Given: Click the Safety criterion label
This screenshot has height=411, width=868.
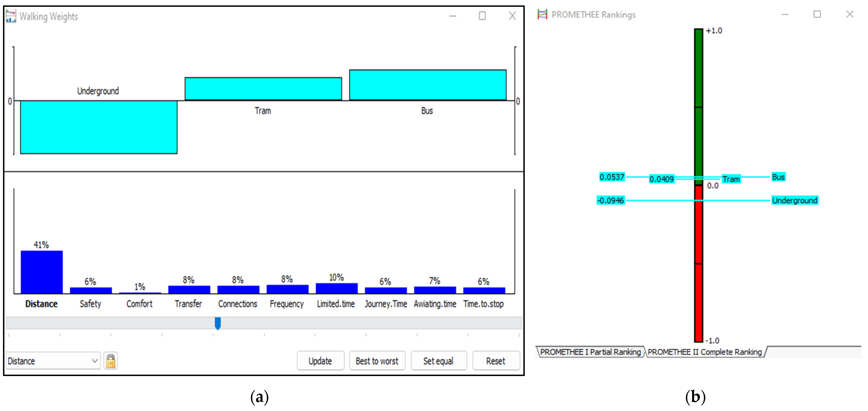Looking at the screenshot, I should click(x=90, y=304).
